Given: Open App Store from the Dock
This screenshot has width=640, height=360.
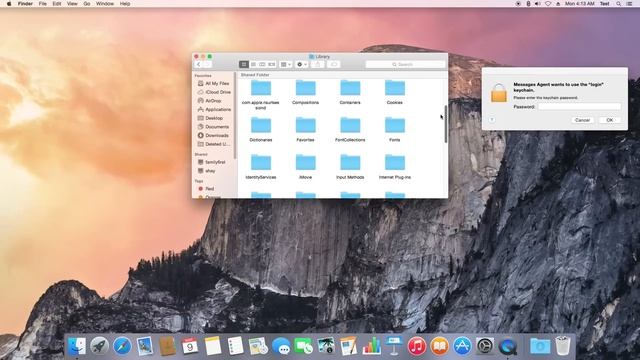Looking at the screenshot, I should click(x=462, y=346).
